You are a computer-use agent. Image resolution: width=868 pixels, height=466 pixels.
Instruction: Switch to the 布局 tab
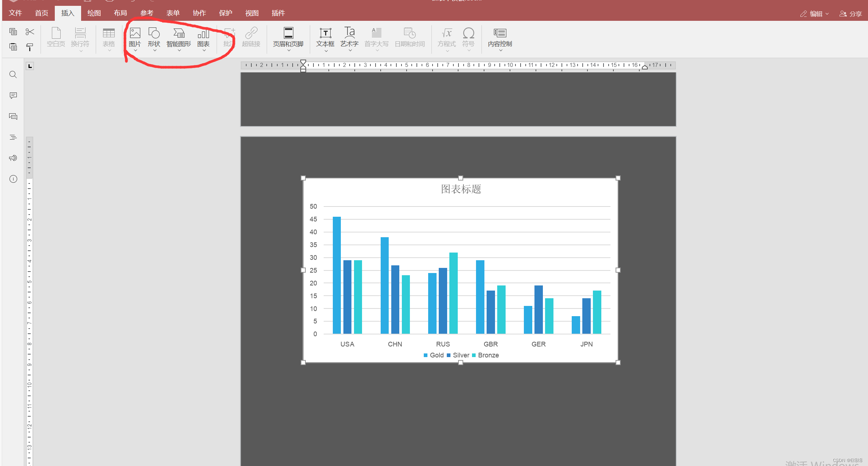[x=120, y=13]
